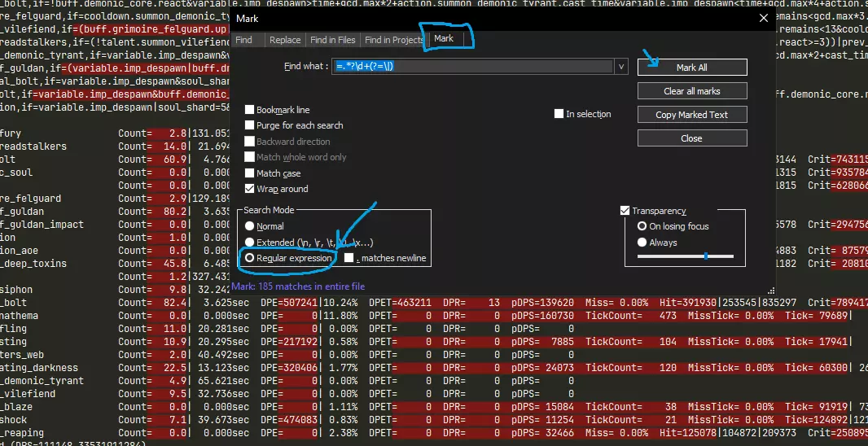Switch to the Replace tab

coord(285,40)
